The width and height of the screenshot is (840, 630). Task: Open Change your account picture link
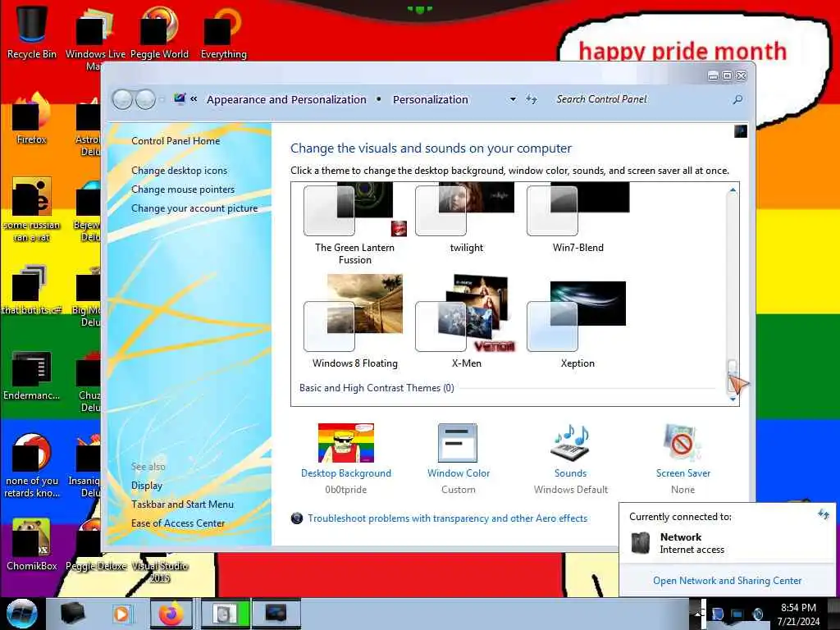194,208
